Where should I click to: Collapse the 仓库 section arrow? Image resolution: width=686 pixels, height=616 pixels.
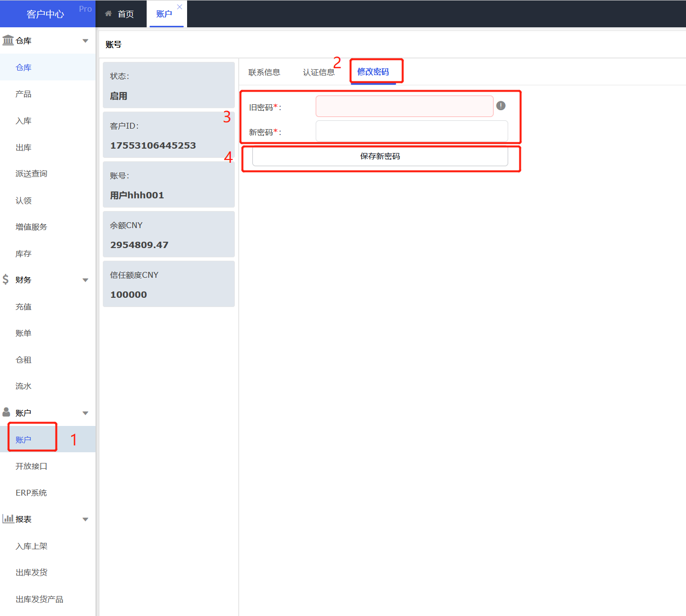coord(86,41)
